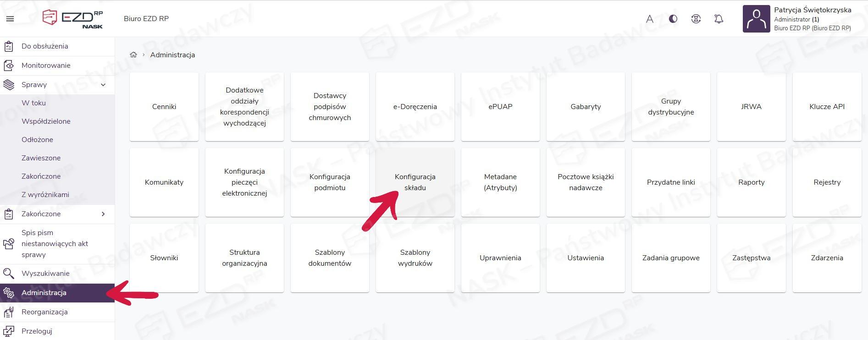Open the notifications bell icon

(719, 19)
